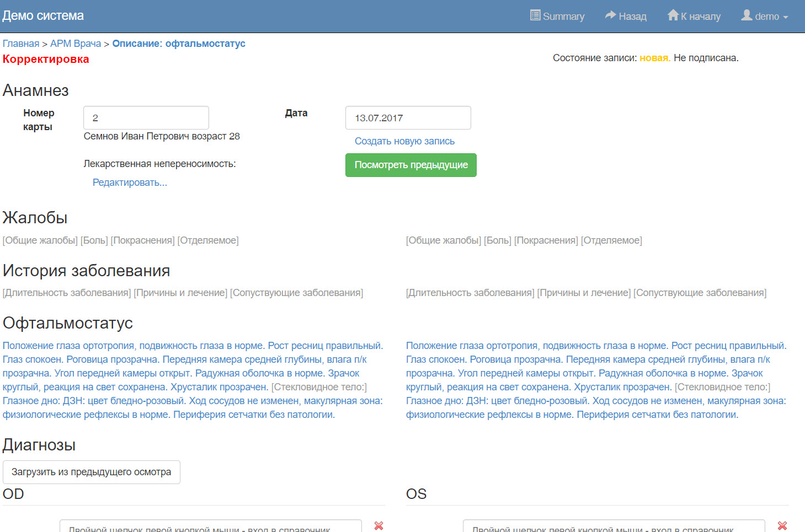Open Редактировать drug intolerance link
Image resolution: width=805 pixels, height=532 pixels.
[130, 182]
